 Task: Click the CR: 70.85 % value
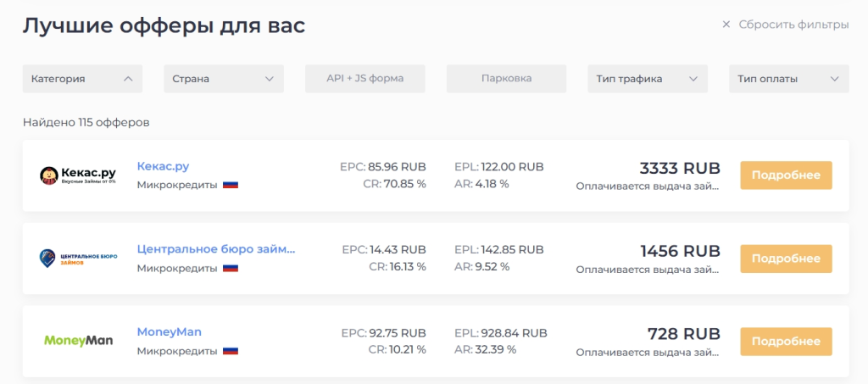click(x=397, y=184)
